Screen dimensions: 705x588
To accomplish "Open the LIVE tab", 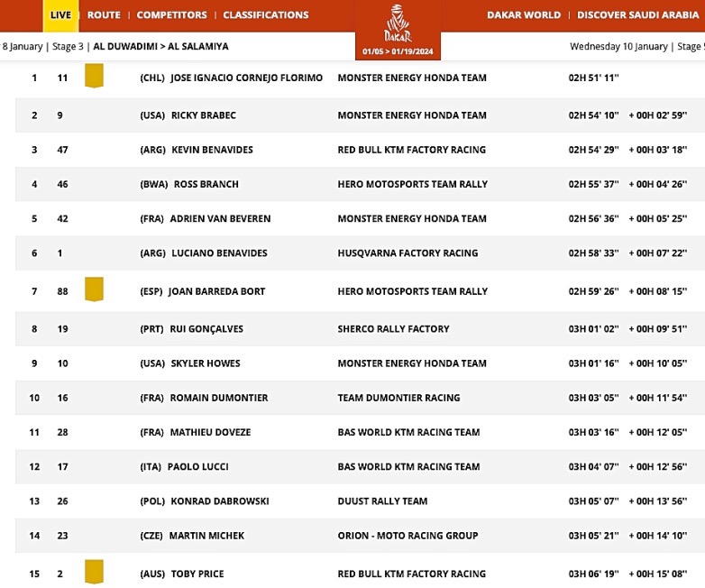I will (60, 14).
